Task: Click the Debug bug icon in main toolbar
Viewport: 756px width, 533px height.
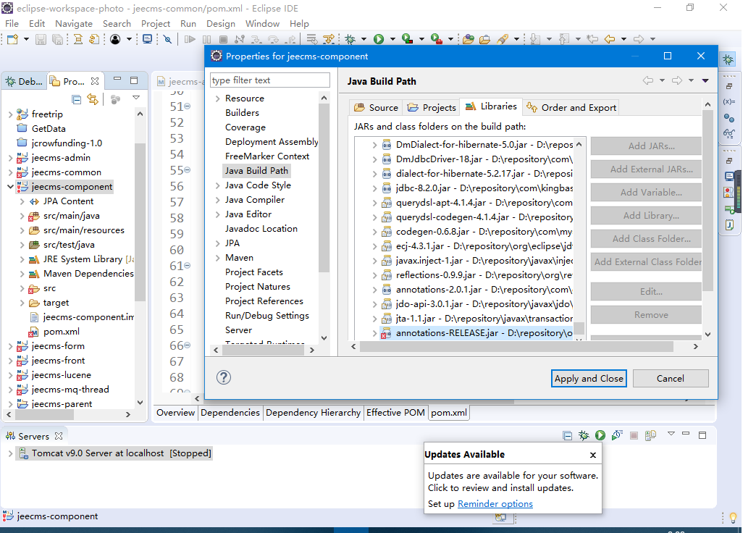Action: point(350,39)
